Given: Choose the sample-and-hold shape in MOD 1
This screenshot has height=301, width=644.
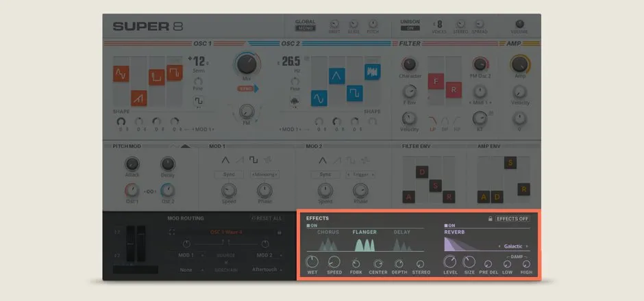Looking at the screenshot, I should pyautogui.click(x=267, y=160).
